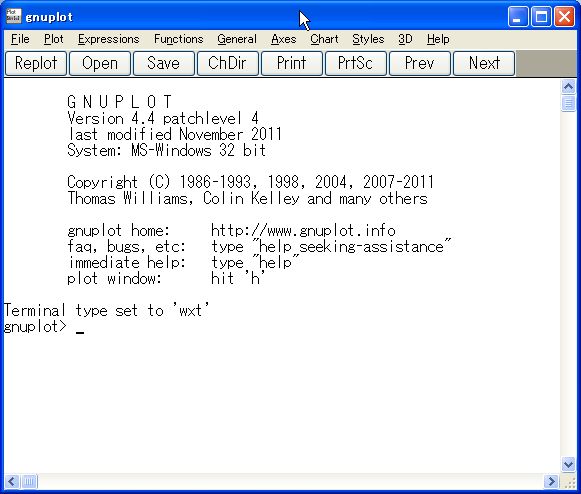Go to next command with Next
The width and height of the screenshot is (581, 494).
click(x=484, y=63)
